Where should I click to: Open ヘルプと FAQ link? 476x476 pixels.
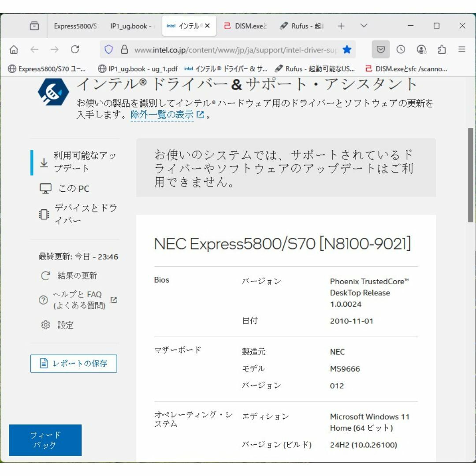click(x=79, y=300)
